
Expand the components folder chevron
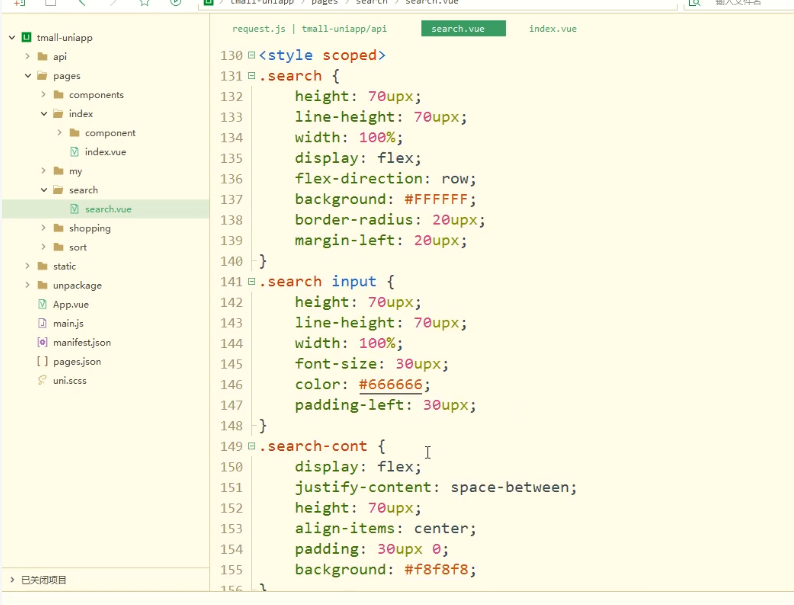[44, 95]
